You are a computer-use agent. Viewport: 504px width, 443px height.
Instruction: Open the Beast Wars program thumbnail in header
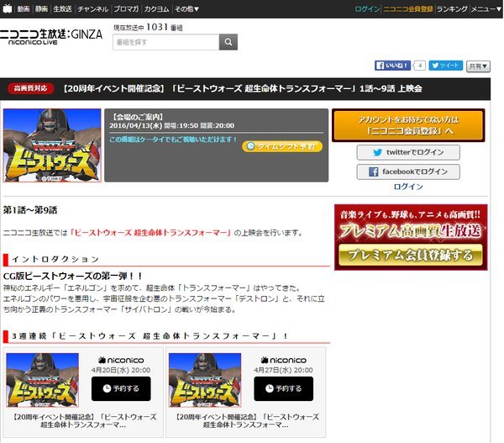coord(52,145)
